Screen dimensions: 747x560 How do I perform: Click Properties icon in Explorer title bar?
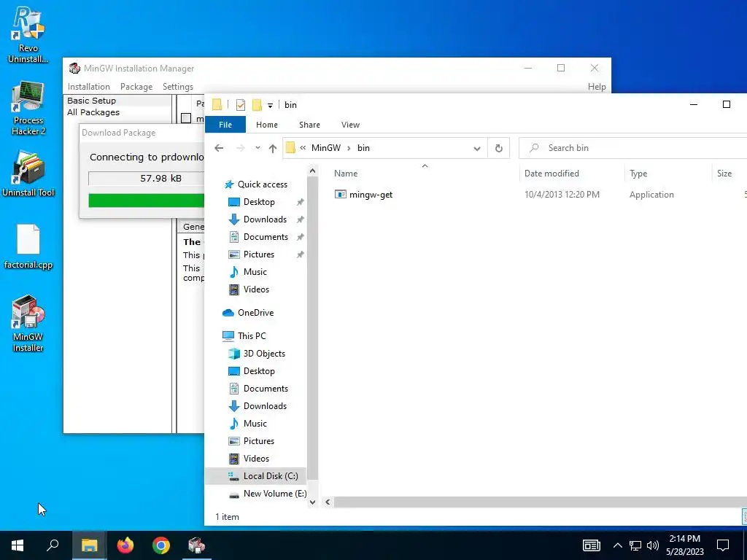[x=241, y=105]
